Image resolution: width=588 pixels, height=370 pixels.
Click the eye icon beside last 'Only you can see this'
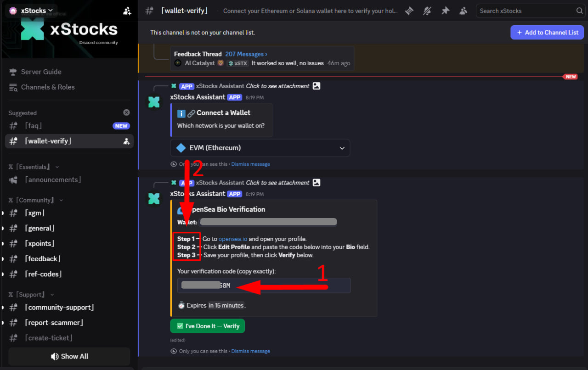coord(174,351)
